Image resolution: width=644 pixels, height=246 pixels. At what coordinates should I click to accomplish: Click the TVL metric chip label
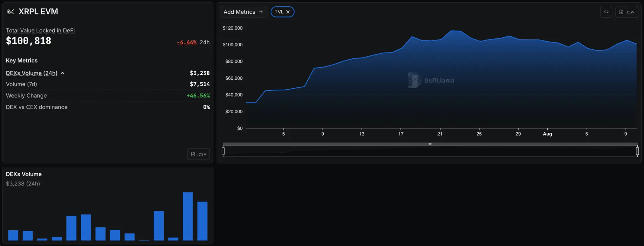[279, 12]
